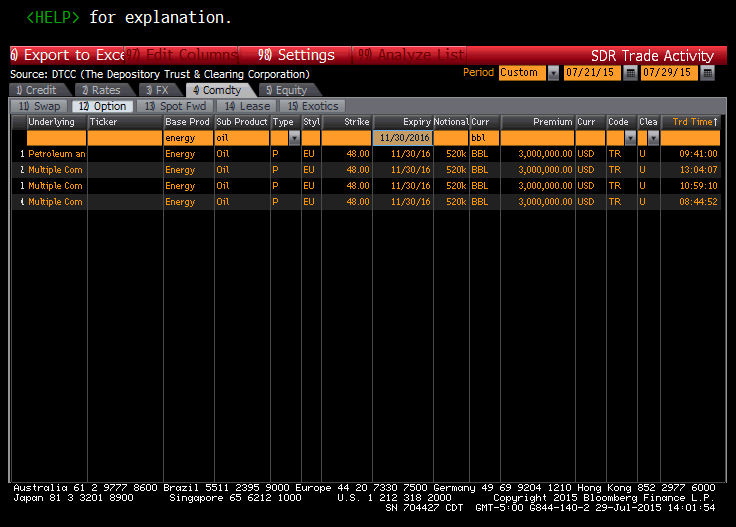This screenshot has height=527, width=736.
Task: Expand the Period Custom dropdown
Action: [x=552, y=73]
